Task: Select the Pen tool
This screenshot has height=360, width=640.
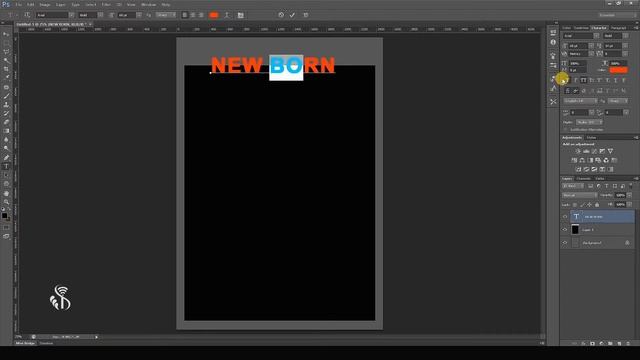Action: point(6,158)
